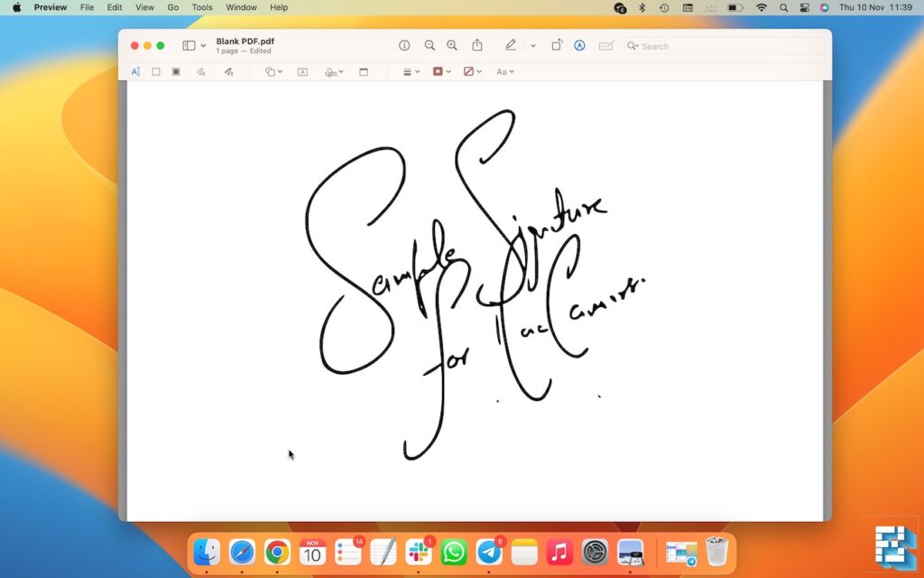The height and width of the screenshot is (578, 924).
Task: Open the Share menu in Preview
Action: click(476, 45)
